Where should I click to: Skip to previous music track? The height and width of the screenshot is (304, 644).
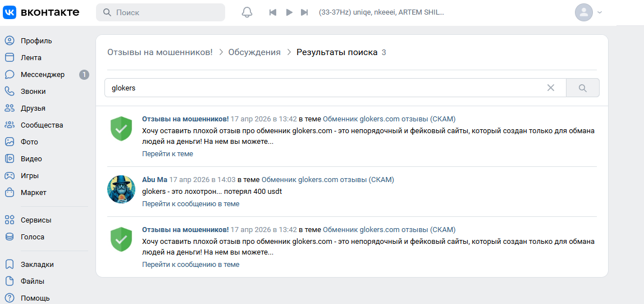point(273,12)
